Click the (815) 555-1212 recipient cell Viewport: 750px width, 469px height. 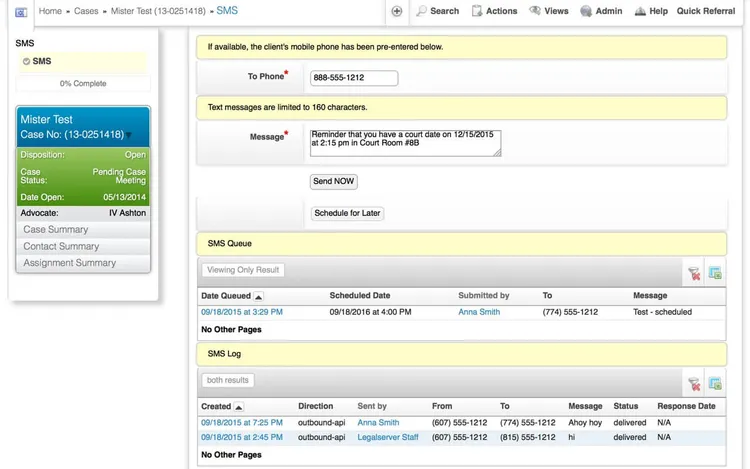(x=528, y=437)
